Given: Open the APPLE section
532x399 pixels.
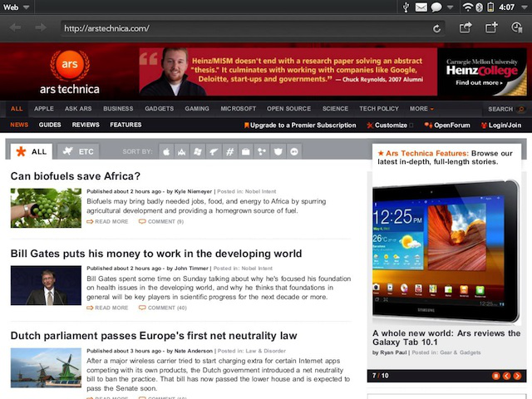Looking at the screenshot, I should click(x=44, y=109).
